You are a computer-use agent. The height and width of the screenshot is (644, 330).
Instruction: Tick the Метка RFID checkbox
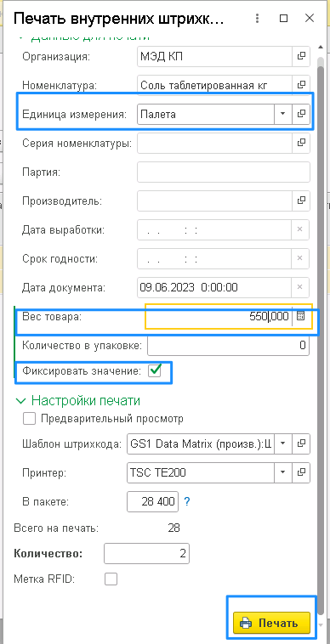pyautogui.click(x=111, y=579)
